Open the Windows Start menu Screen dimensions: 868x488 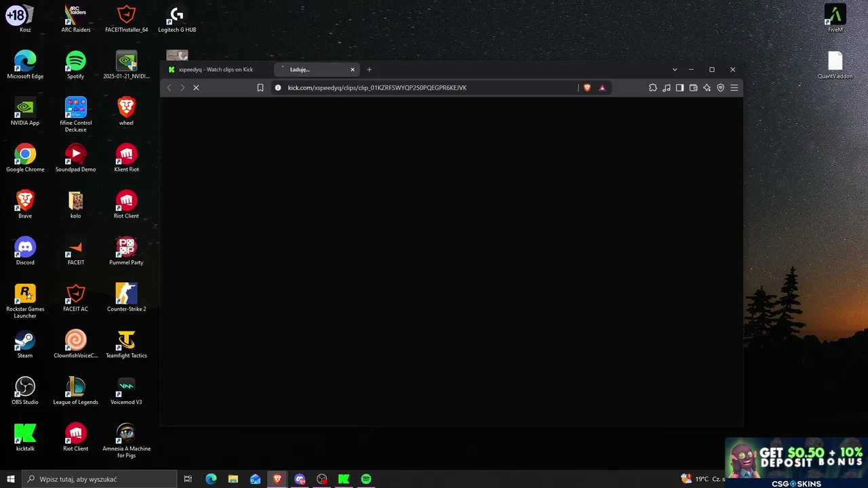click(x=10, y=479)
